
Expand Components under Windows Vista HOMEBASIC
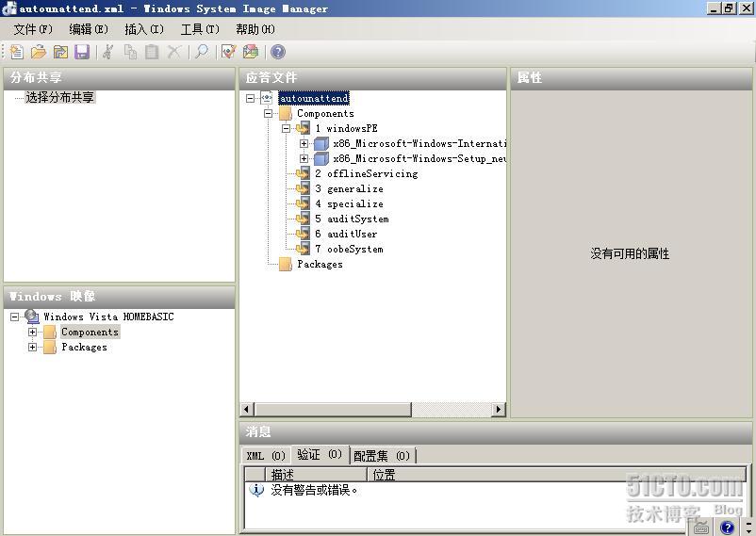[32, 332]
